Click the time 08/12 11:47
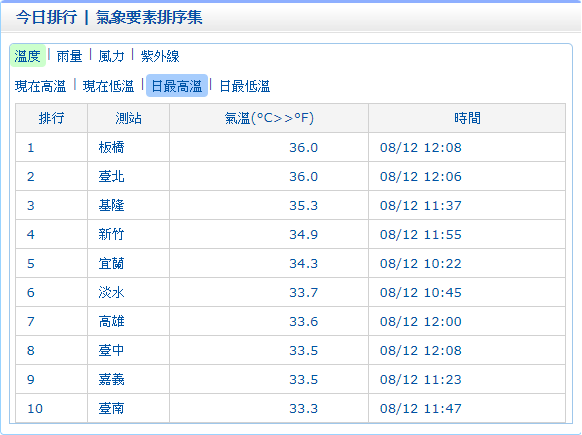Viewport: 582px width, 435px height. 421,409
